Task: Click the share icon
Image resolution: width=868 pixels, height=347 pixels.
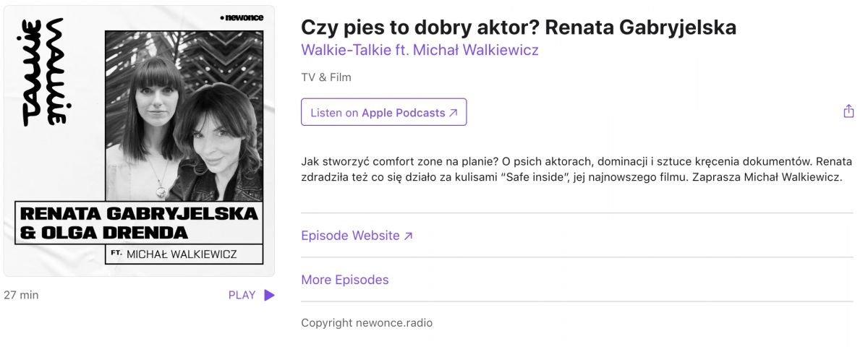Action: (848, 111)
